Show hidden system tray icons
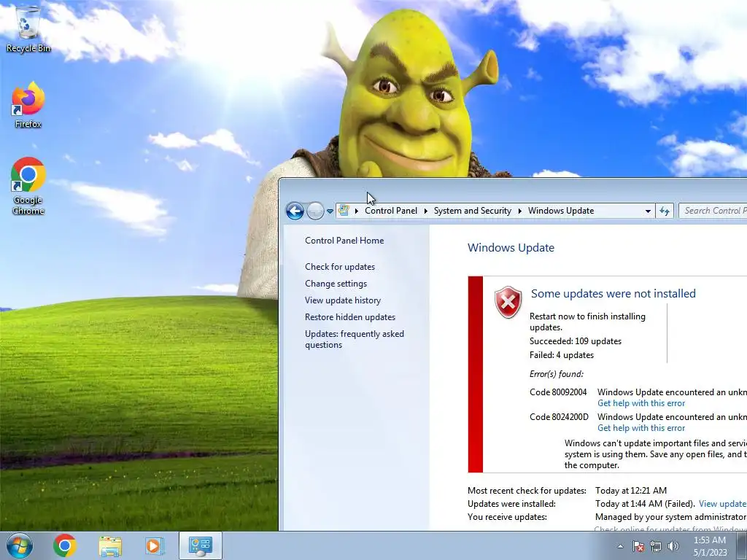Image resolution: width=747 pixels, height=560 pixels. click(x=620, y=547)
